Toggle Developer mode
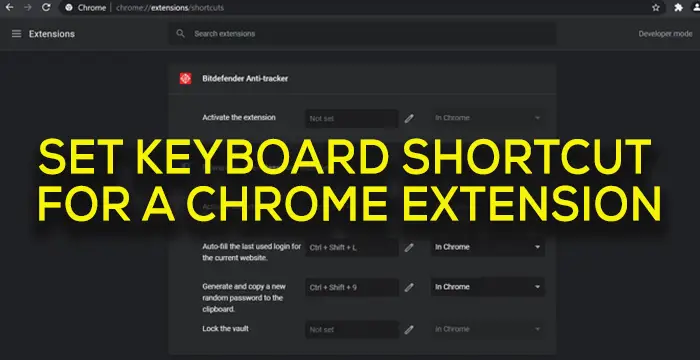The height and width of the screenshot is (360, 700). pos(665,34)
